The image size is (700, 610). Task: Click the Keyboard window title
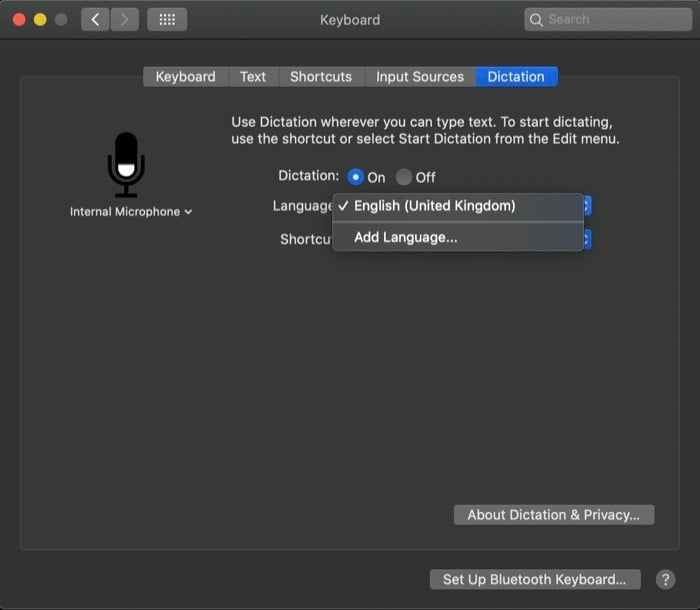click(x=350, y=20)
